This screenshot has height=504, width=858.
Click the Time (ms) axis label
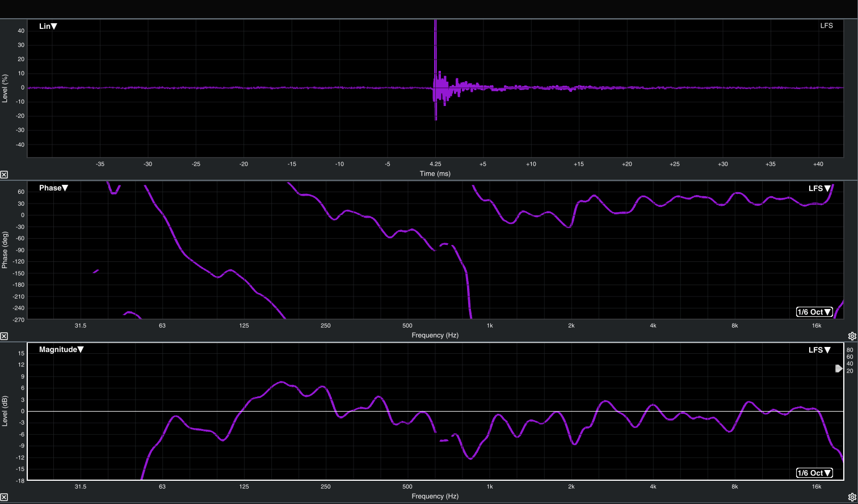click(435, 173)
